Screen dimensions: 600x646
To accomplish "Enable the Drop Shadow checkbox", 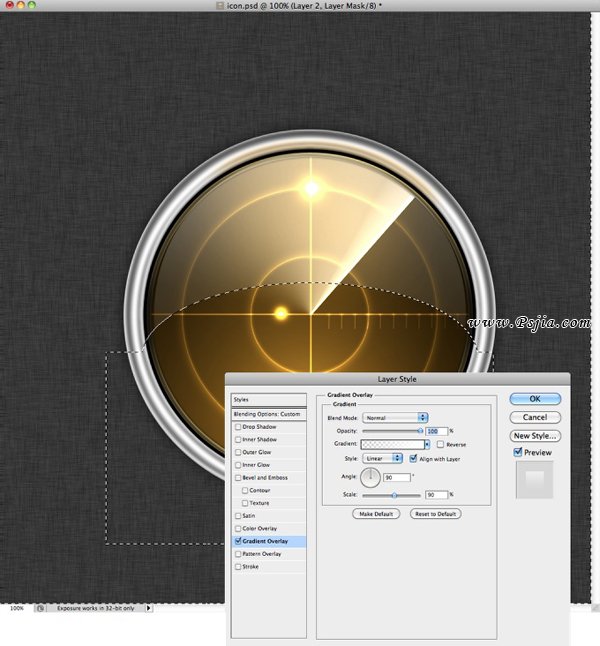I will 237,427.
